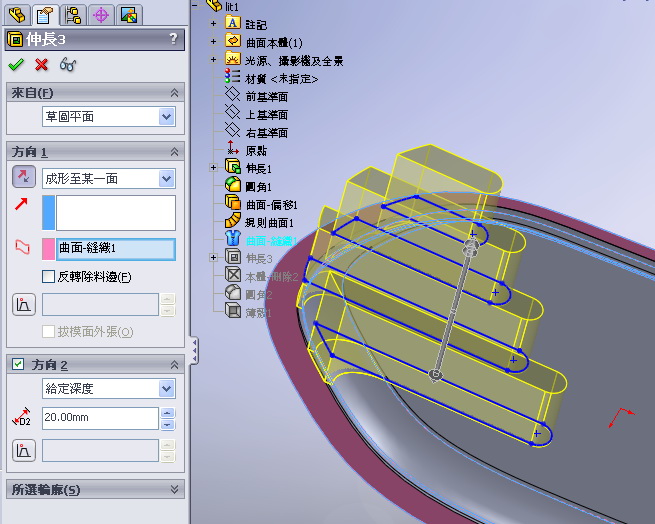655x524 pixels.
Task: Expand the 註記 annotations folder
Action: pyautogui.click(x=213, y=23)
